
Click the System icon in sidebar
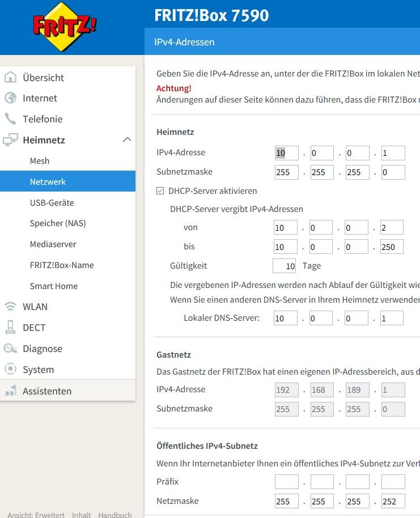point(10,370)
